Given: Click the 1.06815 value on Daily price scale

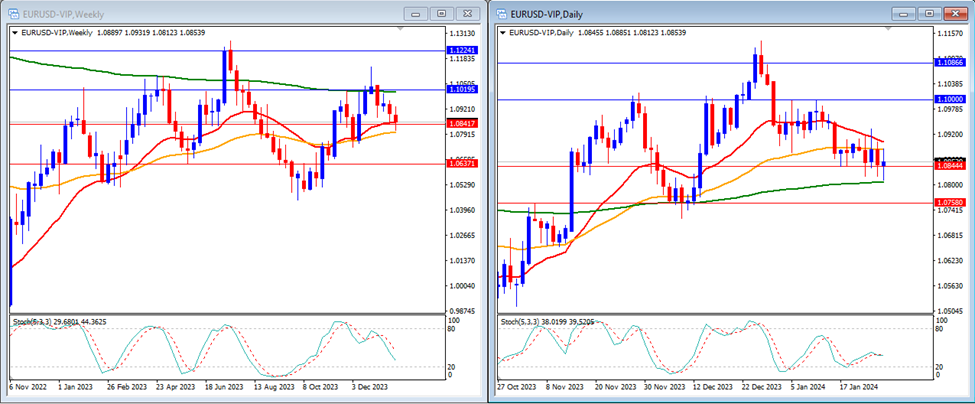Looking at the screenshot, I should tap(950, 236).
